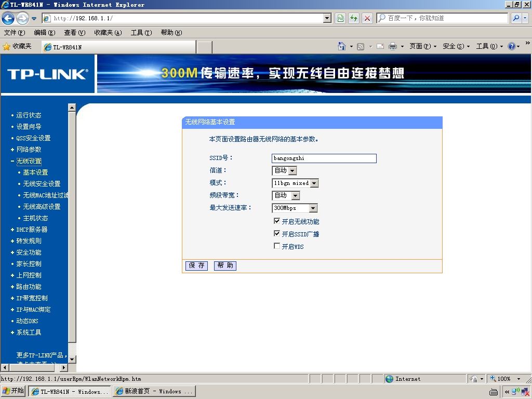Click the 帮助 help button
Viewport: 532px width, 399px height.
point(225,265)
